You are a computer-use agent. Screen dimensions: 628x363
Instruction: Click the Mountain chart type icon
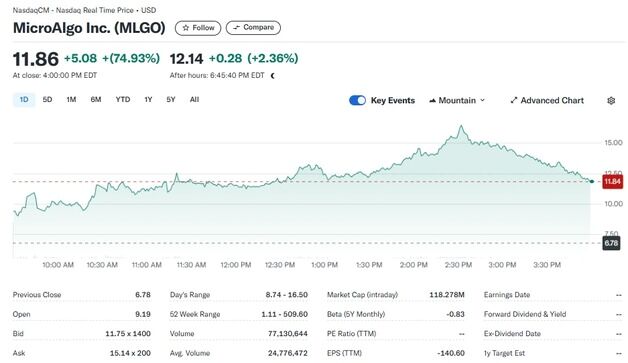(432, 101)
